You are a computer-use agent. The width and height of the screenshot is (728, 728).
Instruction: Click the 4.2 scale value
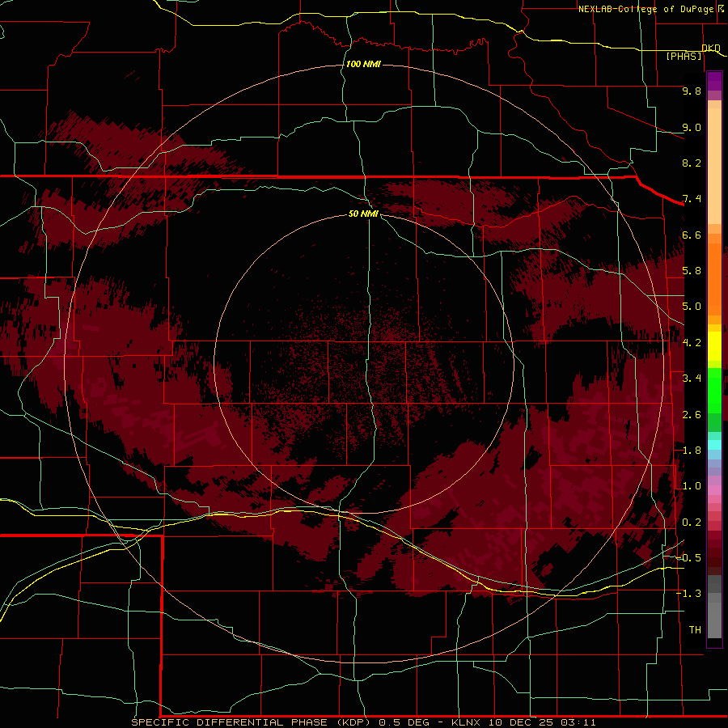692,343
